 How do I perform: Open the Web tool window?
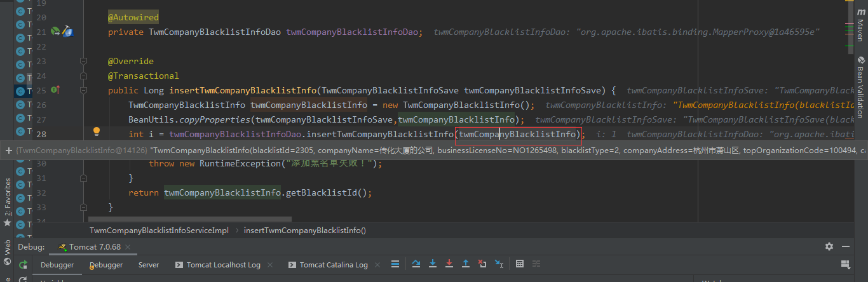tap(8, 252)
